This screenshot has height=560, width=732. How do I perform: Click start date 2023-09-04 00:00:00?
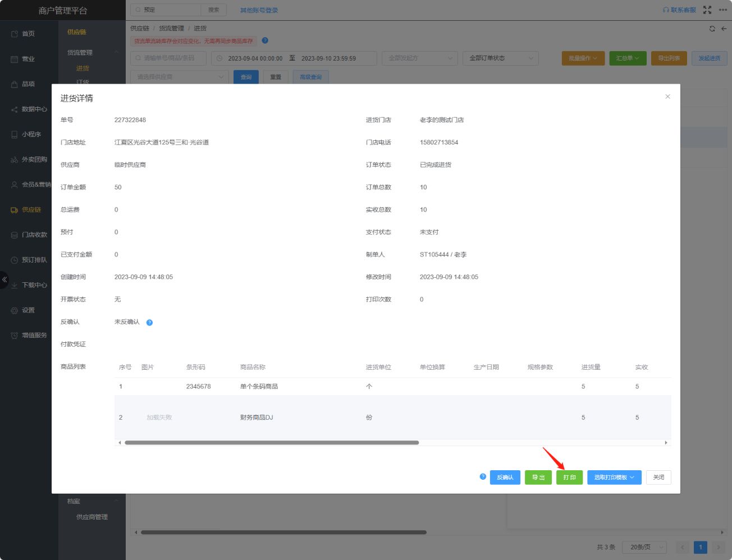click(x=255, y=58)
